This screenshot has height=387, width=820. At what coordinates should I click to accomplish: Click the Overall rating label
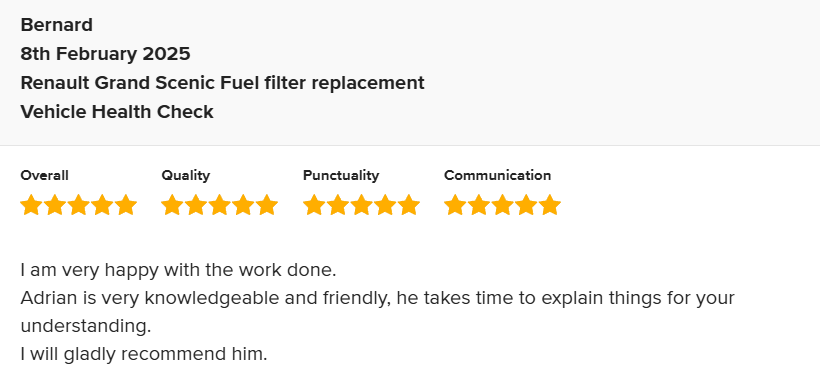coord(44,176)
